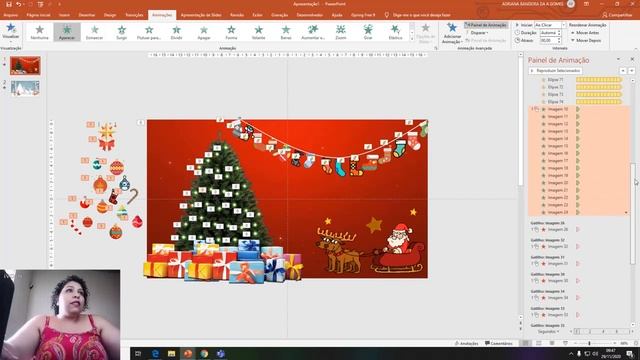Apply the Barras animation effect
The height and width of the screenshot is (360, 640).
(x=286, y=32)
